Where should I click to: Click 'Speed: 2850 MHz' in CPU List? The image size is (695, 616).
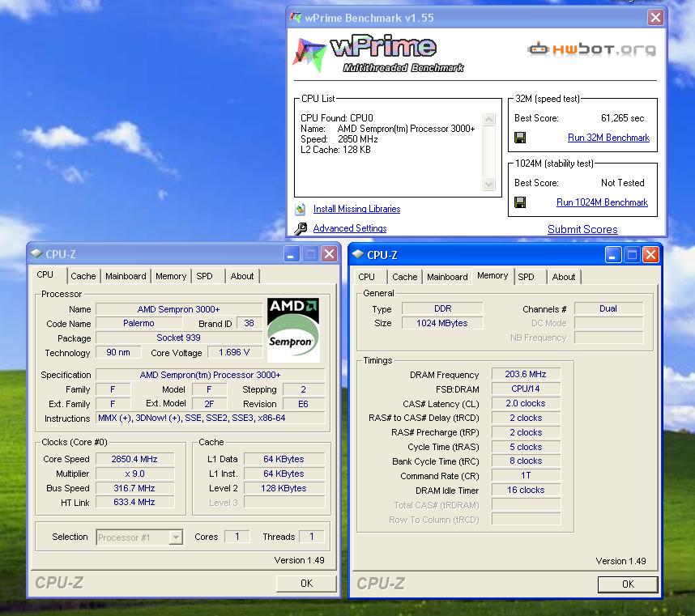339,139
